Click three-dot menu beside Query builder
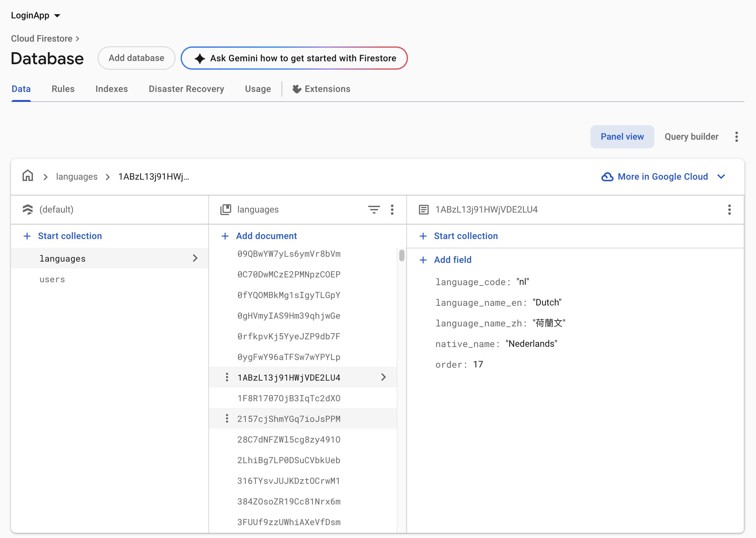 tap(736, 136)
